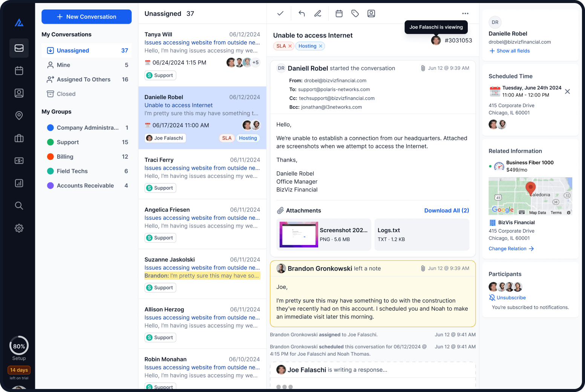Open the Support group
Image resolution: width=585 pixels, height=392 pixels.
click(x=87, y=142)
